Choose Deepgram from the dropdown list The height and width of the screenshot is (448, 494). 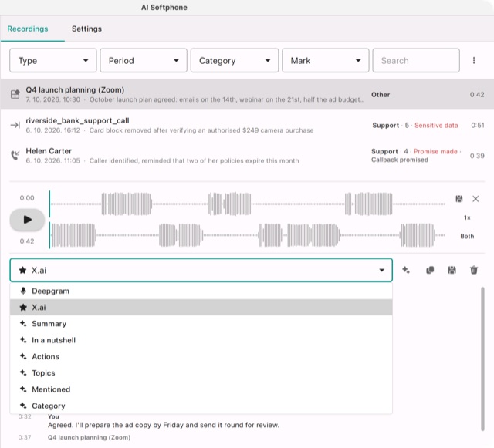click(x=201, y=291)
